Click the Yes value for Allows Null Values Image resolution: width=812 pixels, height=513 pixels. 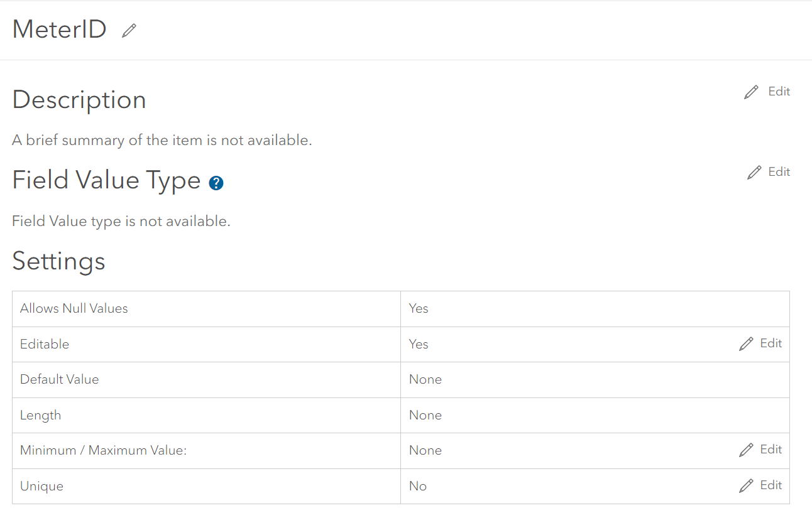(418, 308)
